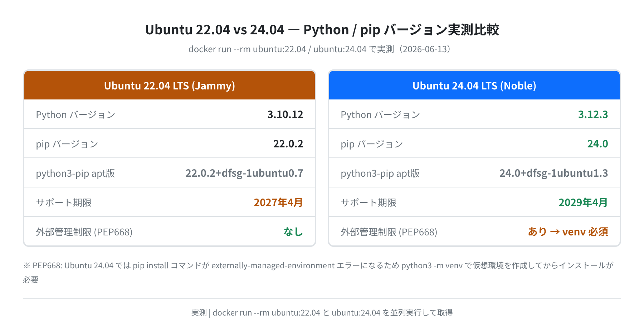Click Python version value 3.12.3
Image resolution: width=644 pixels, height=332 pixels.
point(593,114)
